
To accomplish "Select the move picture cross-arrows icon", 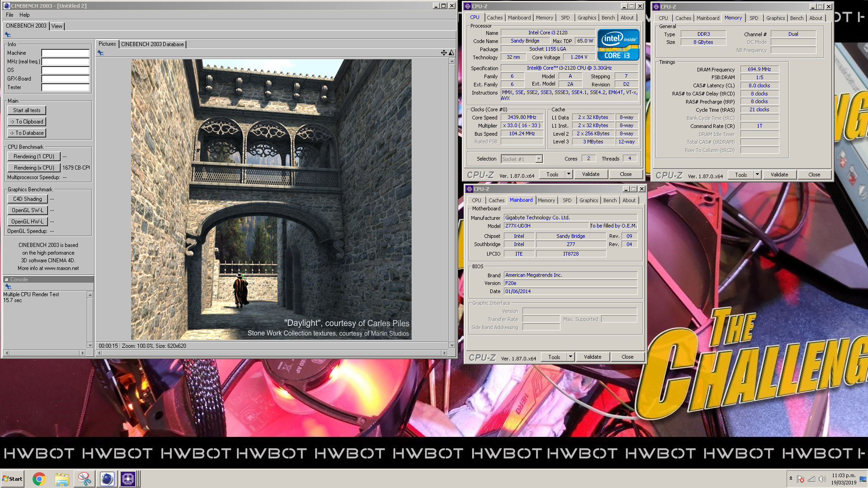I will coord(444,53).
